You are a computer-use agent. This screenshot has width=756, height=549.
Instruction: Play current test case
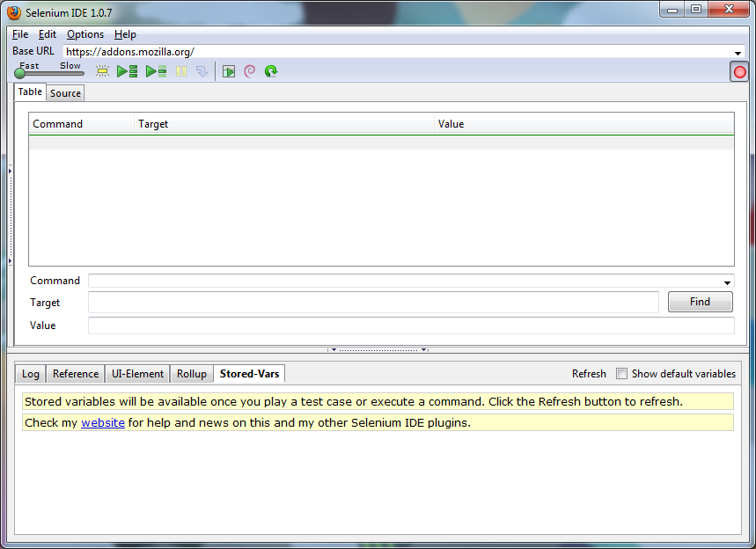[x=156, y=71]
